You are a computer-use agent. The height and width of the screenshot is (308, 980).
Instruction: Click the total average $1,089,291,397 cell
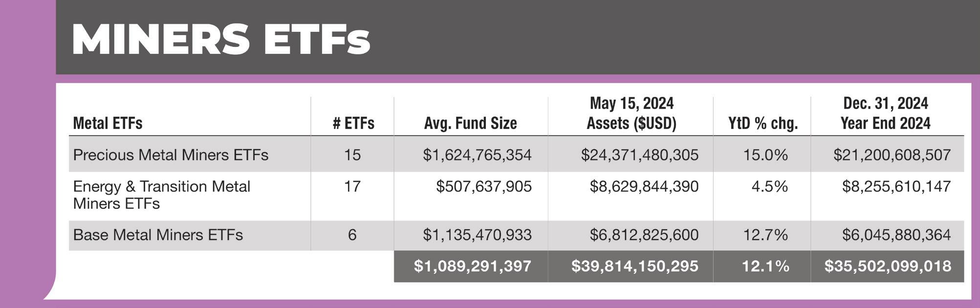point(472,266)
